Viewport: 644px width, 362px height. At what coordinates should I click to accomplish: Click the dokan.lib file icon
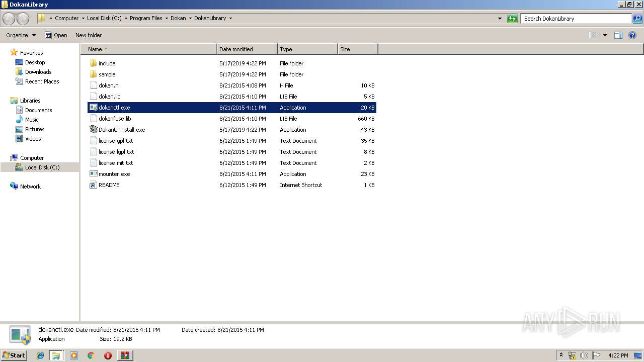click(93, 97)
